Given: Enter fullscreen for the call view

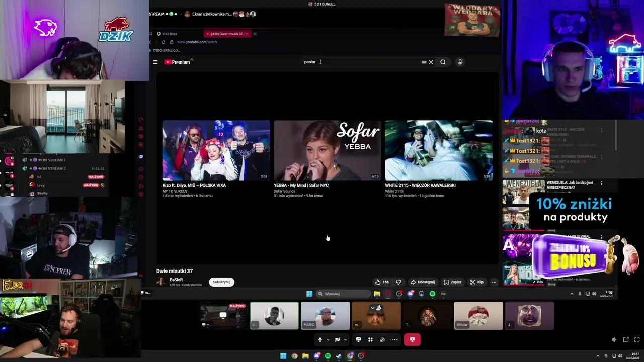Looking at the screenshot, I should (x=636, y=340).
